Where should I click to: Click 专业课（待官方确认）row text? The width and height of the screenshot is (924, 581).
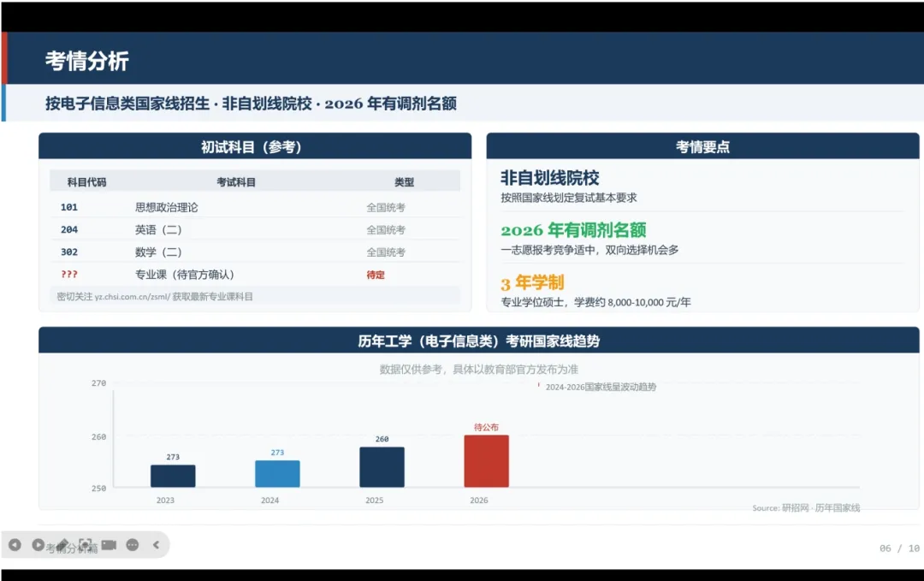click(x=185, y=275)
